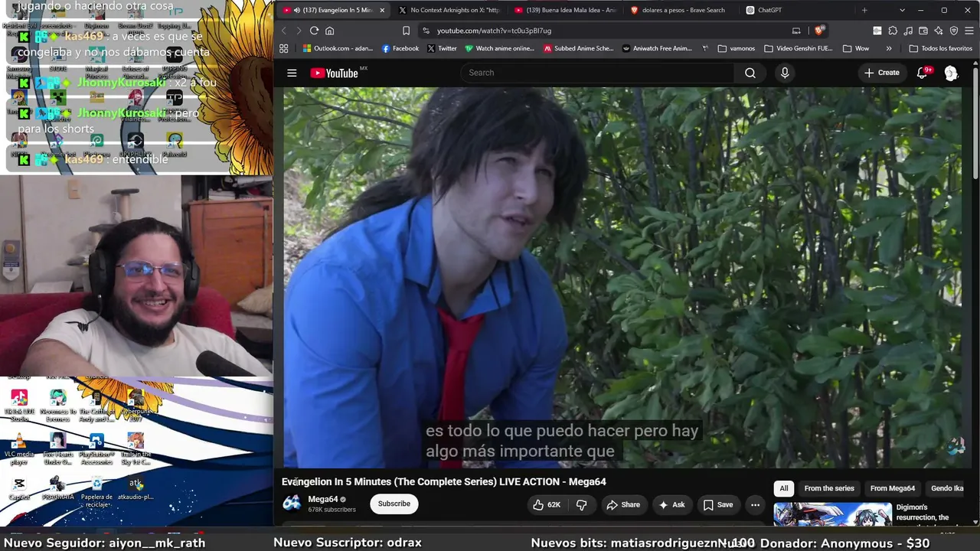Reload the page in Brave

[x=314, y=31]
